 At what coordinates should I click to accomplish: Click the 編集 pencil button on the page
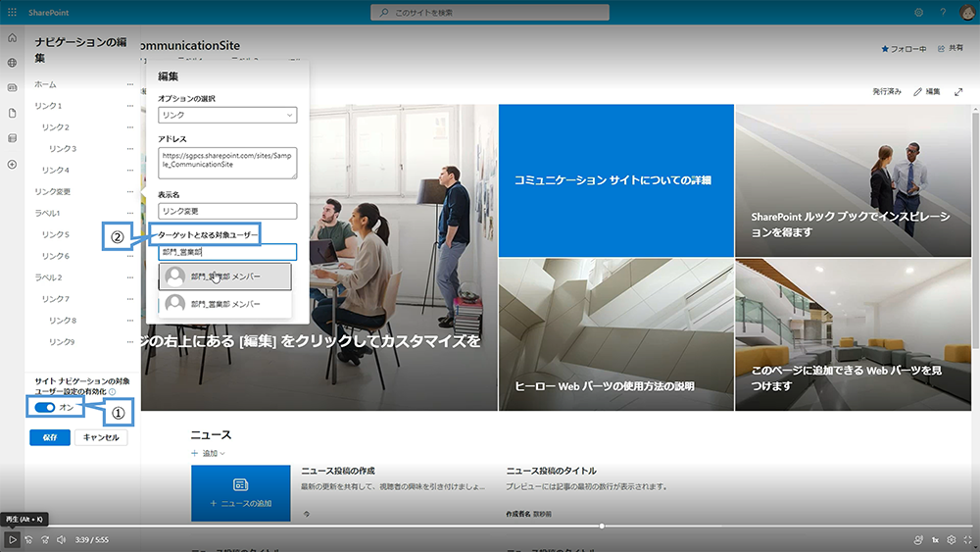point(927,92)
